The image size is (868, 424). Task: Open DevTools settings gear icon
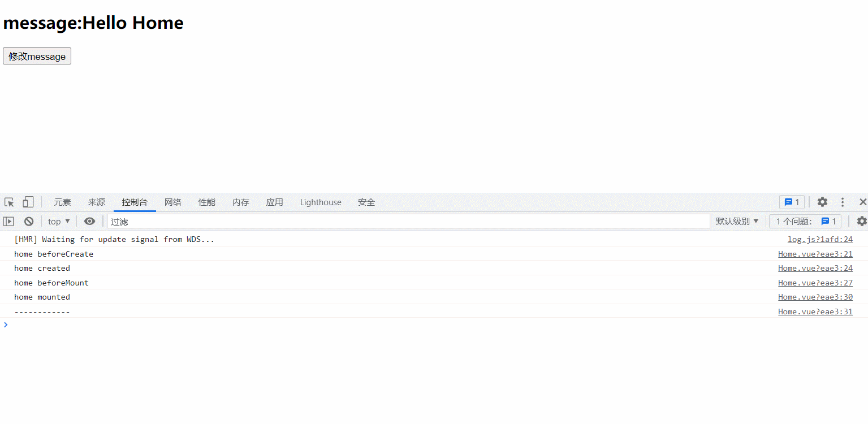(822, 202)
